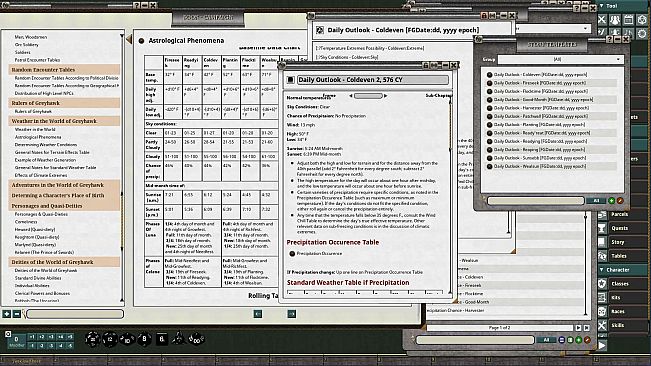Click the Kits sidebar icon
The width and height of the screenshot is (651, 366).
point(602,298)
